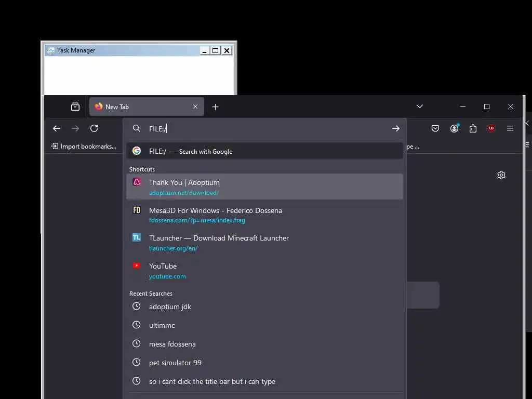
Task: Click the Task Manager window title
Action: click(x=76, y=50)
